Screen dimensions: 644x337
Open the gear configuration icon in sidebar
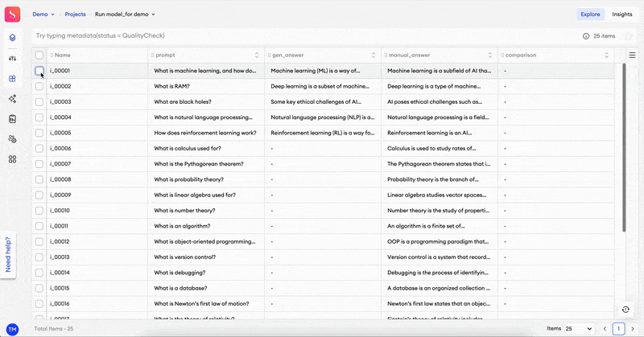pyautogui.click(x=12, y=139)
